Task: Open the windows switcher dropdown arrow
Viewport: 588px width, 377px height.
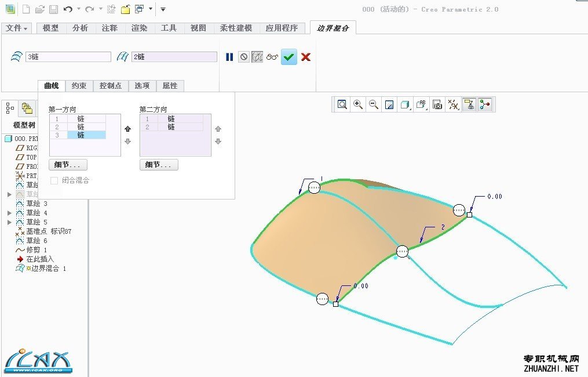Action: pyautogui.click(x=151, y=9)
